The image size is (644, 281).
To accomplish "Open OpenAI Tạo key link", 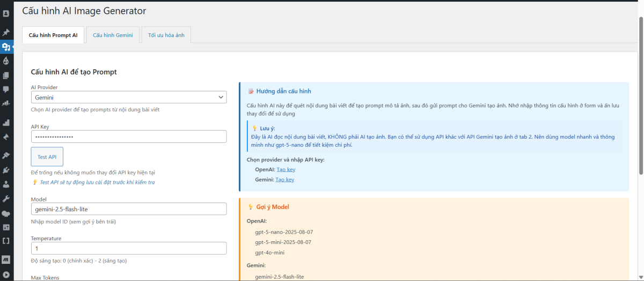I will click(286, 170).
